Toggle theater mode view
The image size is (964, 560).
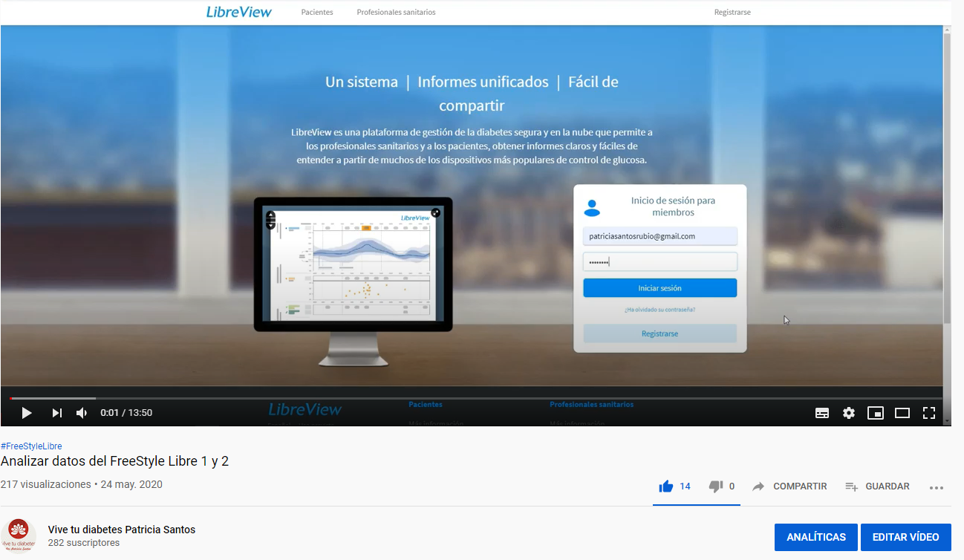(902, 413)
